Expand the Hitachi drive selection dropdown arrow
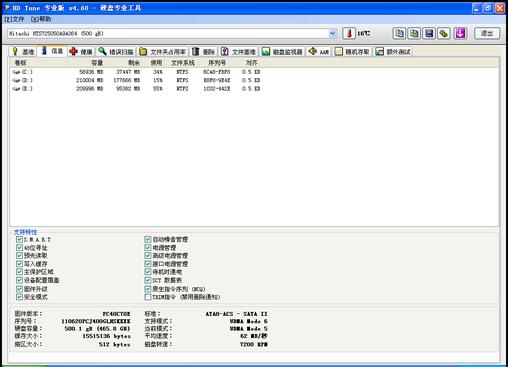 tap(332, 33)
